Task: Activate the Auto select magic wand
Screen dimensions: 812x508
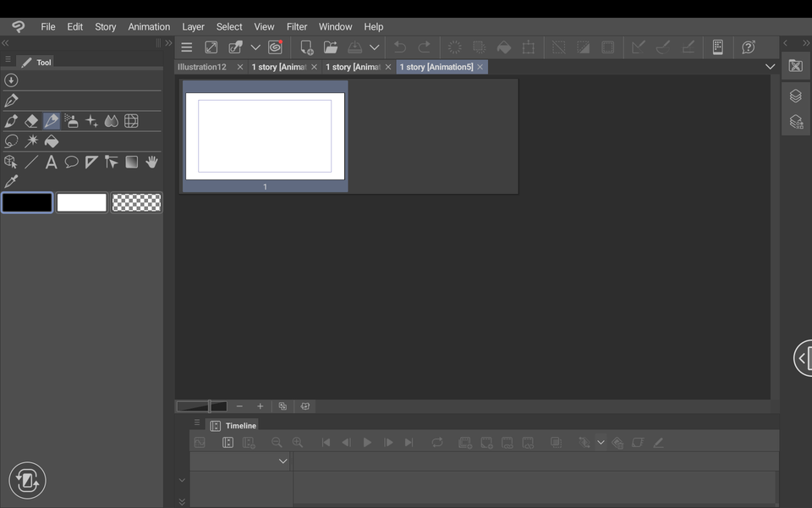Action: click(x=31, y=141)
